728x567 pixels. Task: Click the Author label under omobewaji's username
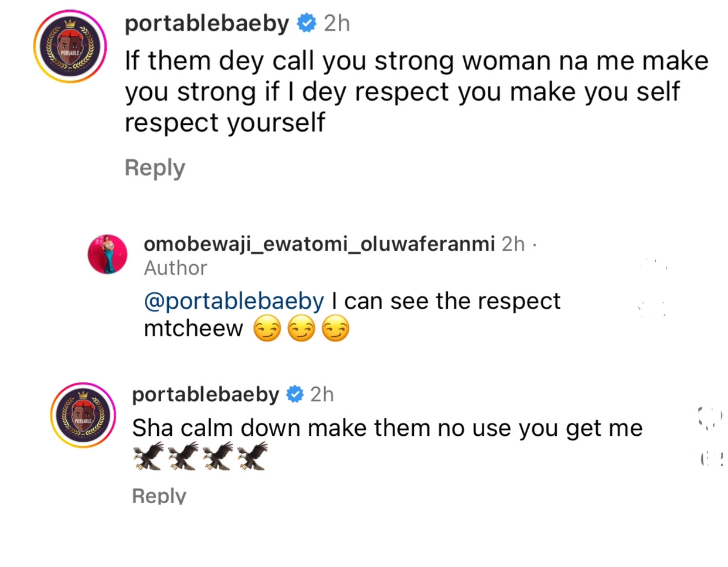point(175,268)
